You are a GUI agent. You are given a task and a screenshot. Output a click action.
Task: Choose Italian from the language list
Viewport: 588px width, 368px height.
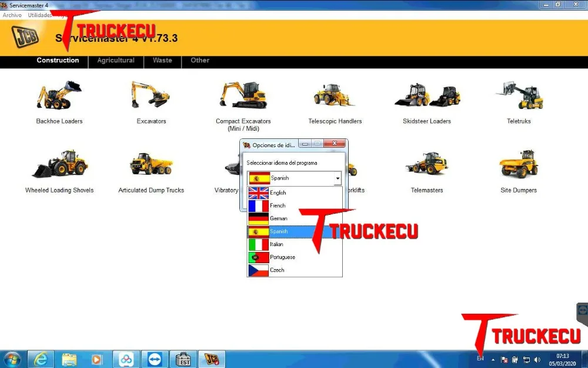pyautogui.click(x=295, y=244)
